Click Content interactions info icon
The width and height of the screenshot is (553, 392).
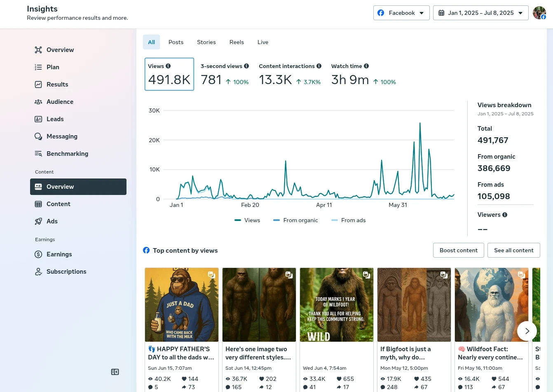319,66
